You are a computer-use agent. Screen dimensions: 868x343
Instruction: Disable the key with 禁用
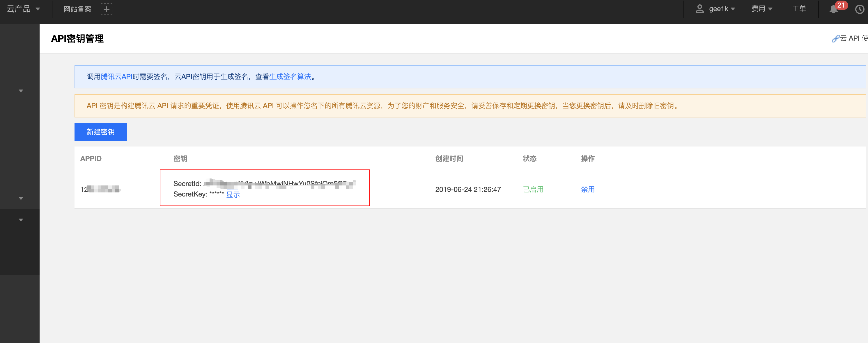point(588,190)
